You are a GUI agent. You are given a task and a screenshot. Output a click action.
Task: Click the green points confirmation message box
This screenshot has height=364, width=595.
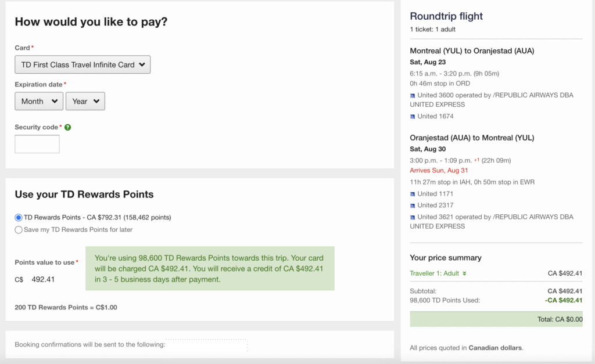tap(210, 269)
